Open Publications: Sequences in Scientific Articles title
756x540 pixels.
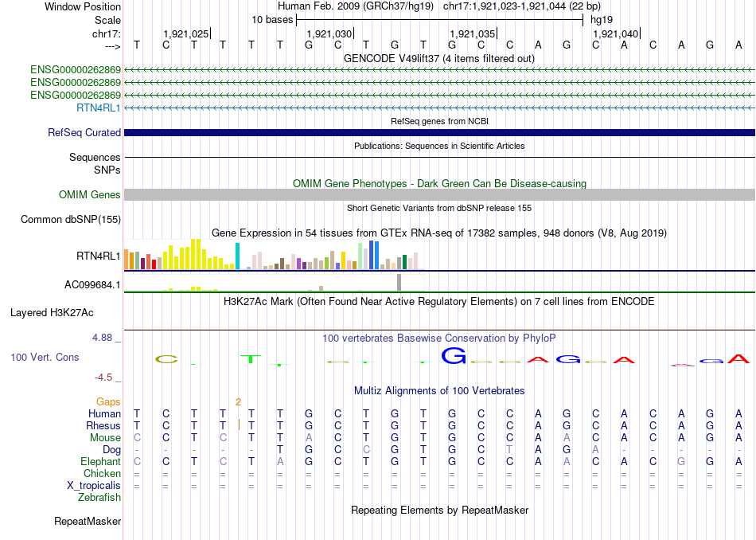coord(439,146)
